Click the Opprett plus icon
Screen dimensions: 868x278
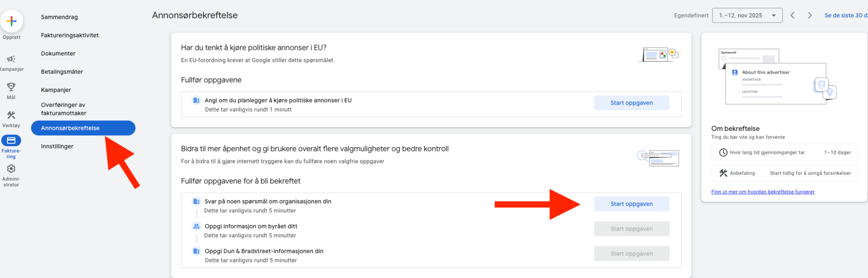pos(11,21)
